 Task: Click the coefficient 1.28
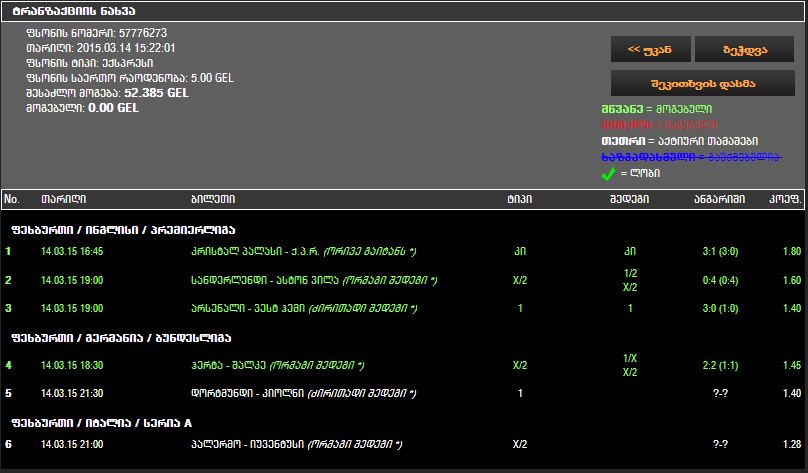[x=792, y=444]
